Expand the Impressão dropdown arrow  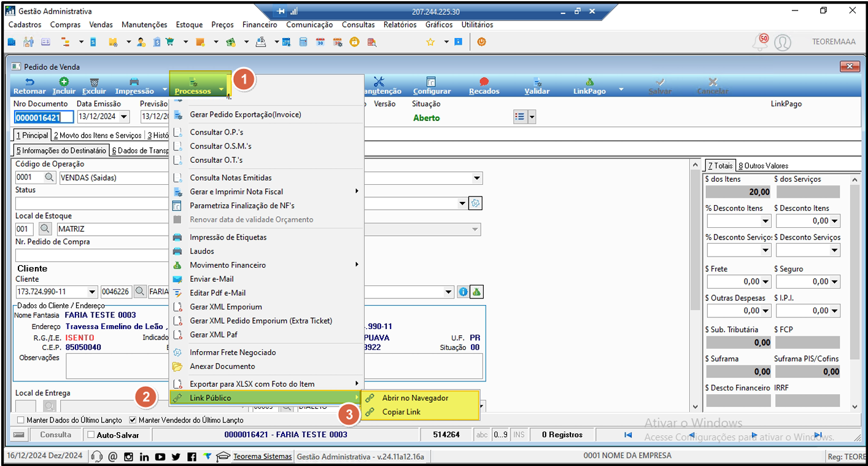pyautogui.click(x=165, y=91)
